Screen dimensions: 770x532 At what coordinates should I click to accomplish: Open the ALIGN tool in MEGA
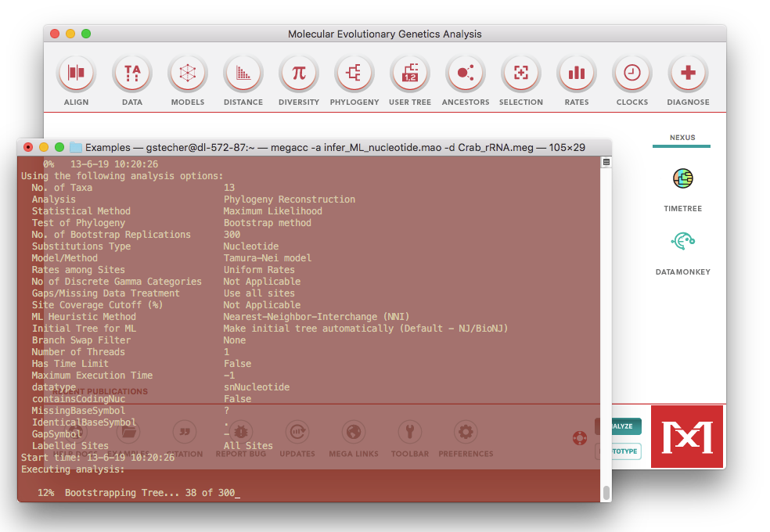pos(76,73)
